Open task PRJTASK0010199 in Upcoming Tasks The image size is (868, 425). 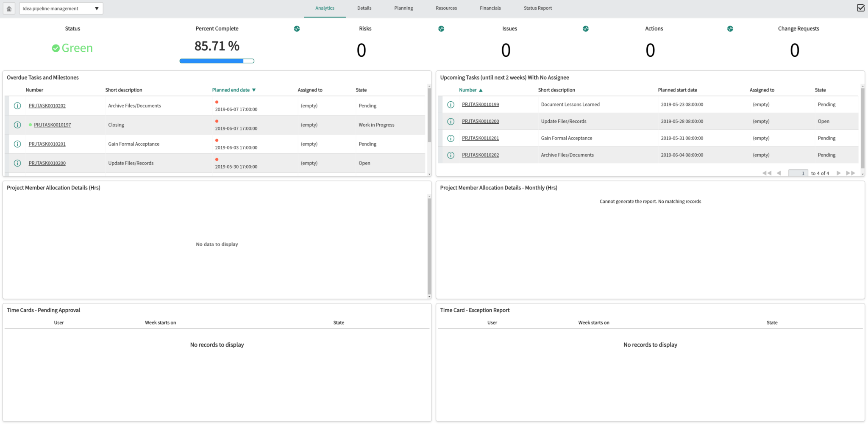[480, 104]
